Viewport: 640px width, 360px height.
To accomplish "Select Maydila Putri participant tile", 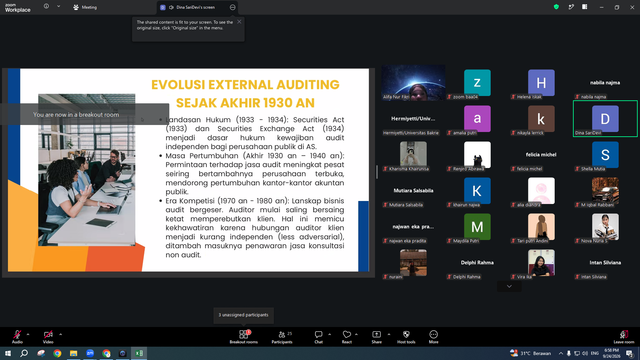I will click(477, 227).
